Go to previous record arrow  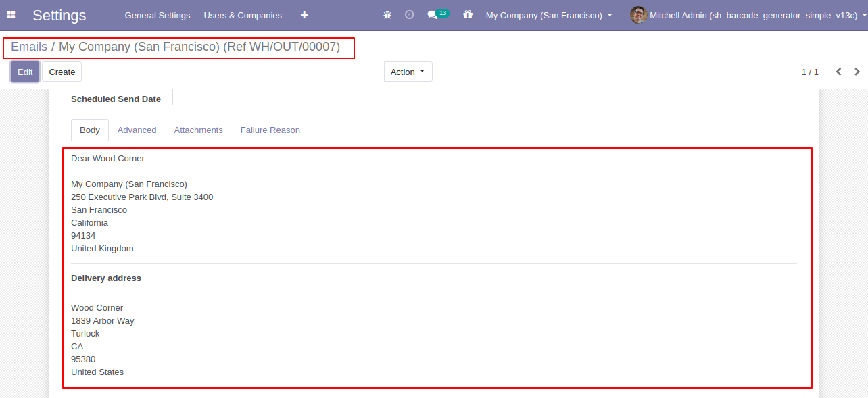(x=838, y=72)
